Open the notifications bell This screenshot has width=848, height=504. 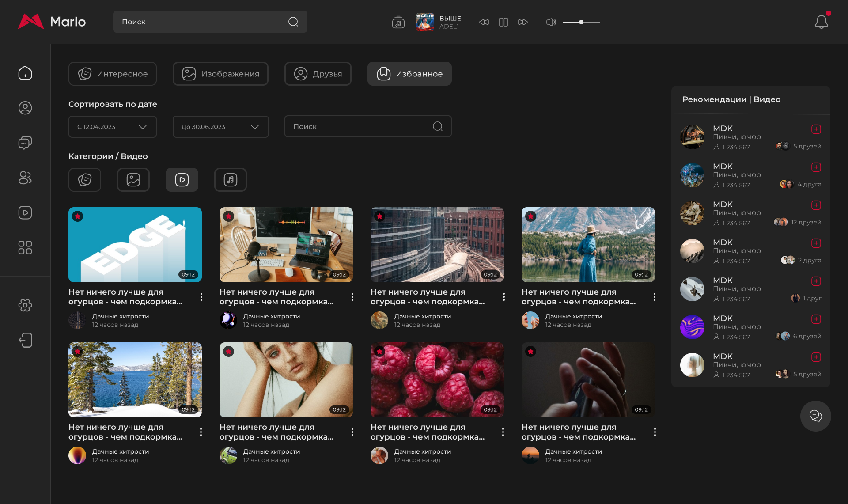coord(821,22)
